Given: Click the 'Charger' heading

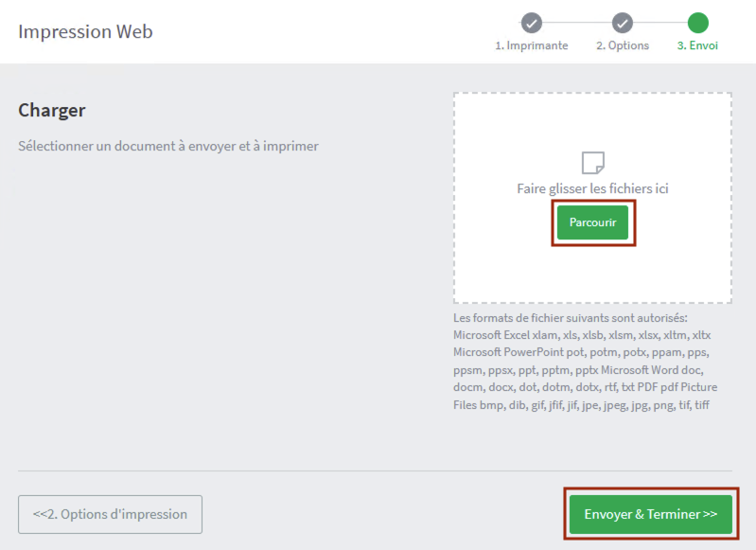Looking at the screenshot, I should click(52, 111).
